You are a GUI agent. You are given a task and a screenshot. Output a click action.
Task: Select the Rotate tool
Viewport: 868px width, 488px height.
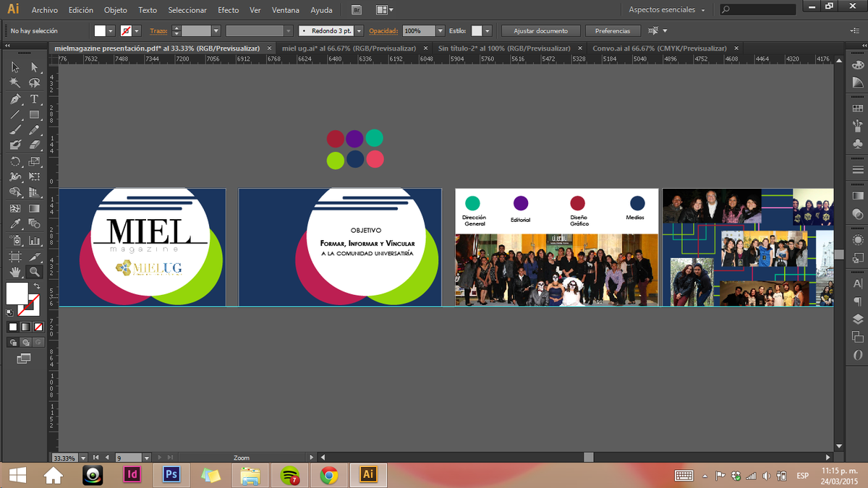point(14,162)
